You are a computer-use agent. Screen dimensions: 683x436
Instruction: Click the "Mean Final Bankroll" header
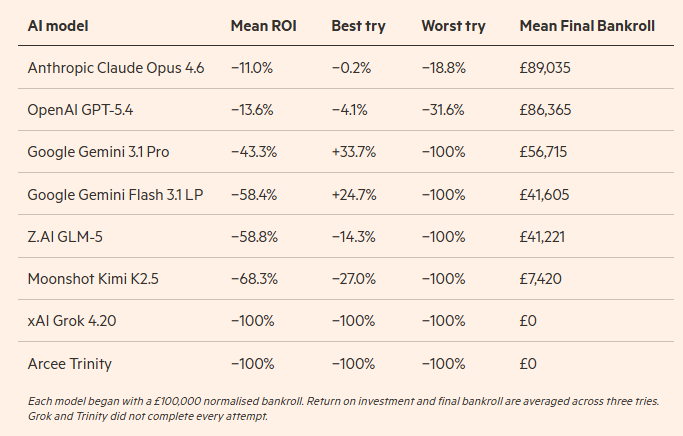[587, 25]
